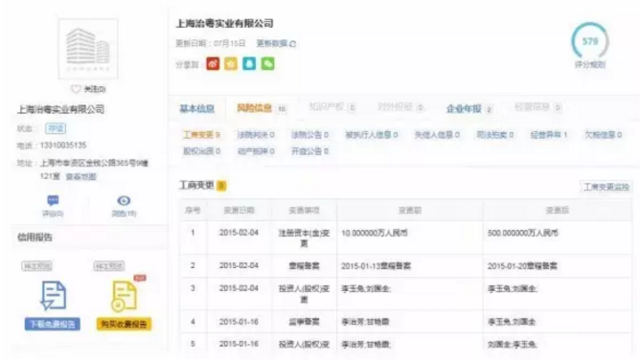This screenshot has width=640, height=360.
Task: Switch to the 对外投资 tab
Action: pyautogui.click(x=400, y=107)
